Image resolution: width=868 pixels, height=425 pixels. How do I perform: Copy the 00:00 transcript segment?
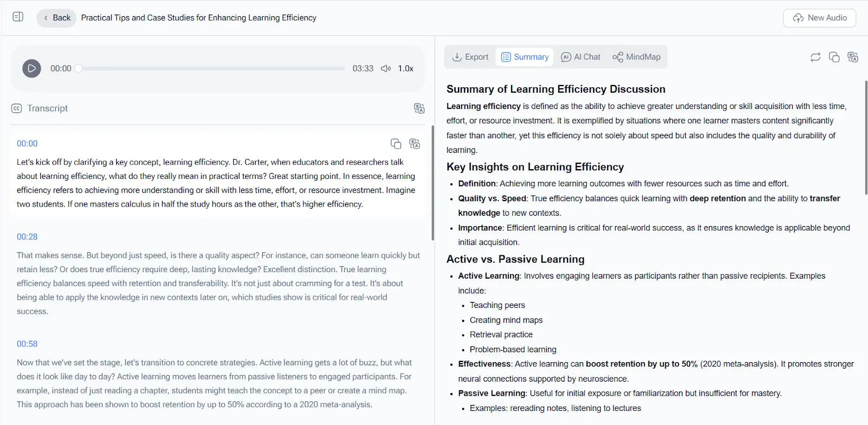tap(396, 144)
